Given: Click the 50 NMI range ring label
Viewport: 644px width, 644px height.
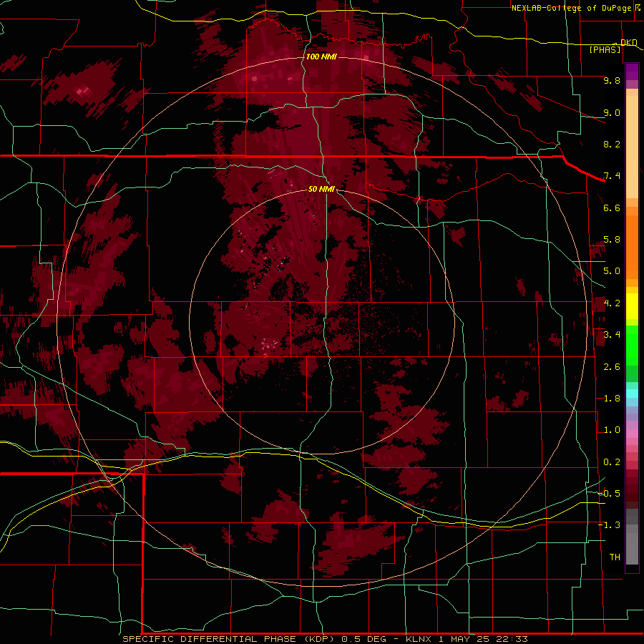Looking at the screenshot, I should (321, 189).
